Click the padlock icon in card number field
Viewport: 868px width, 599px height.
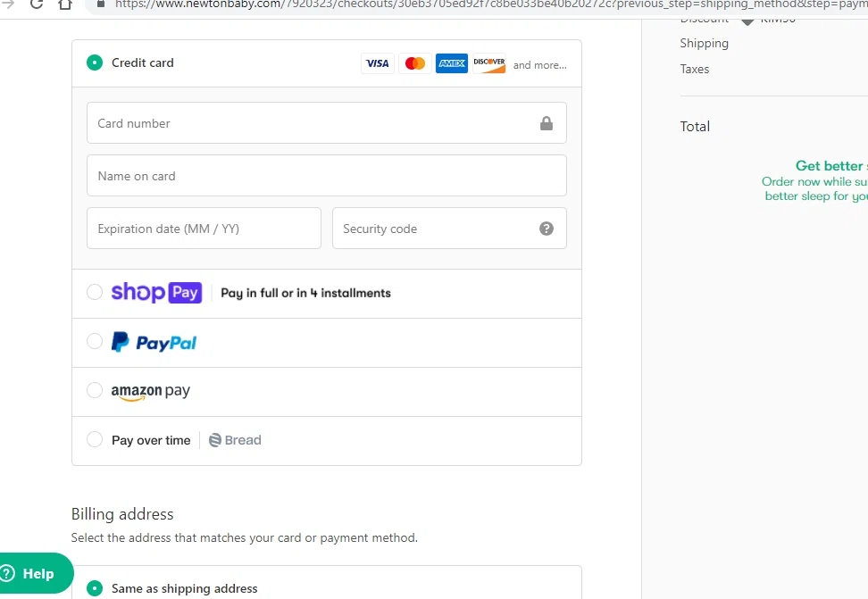(547, 123)
